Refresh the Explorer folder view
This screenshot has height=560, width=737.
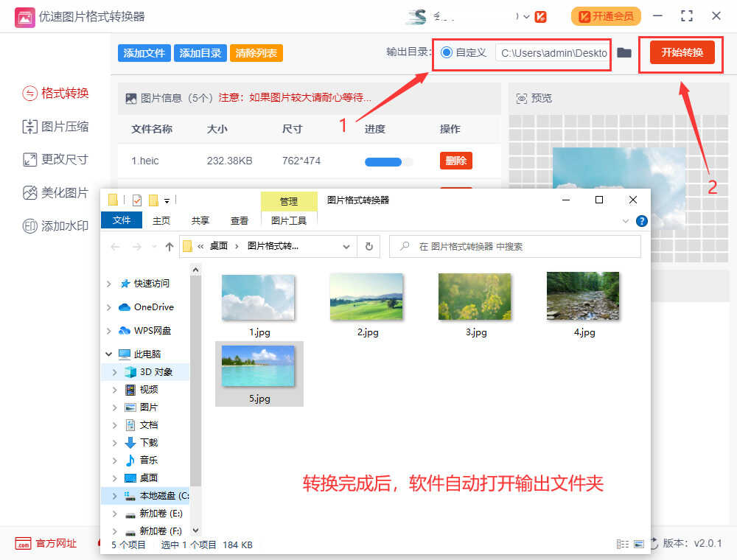click(x=368, y=247)
